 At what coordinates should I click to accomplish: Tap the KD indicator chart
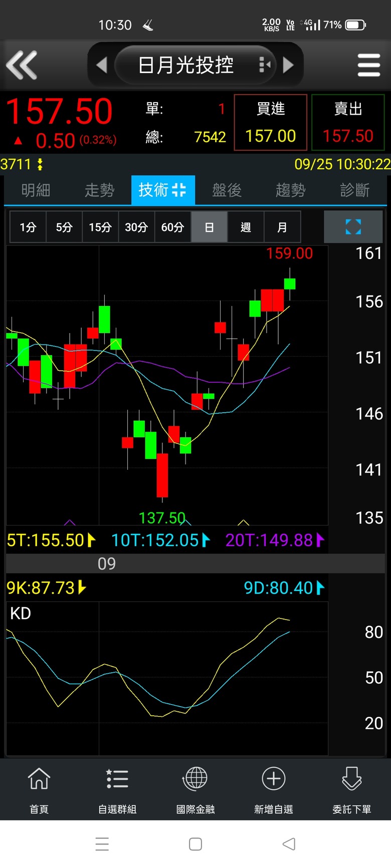(x=167, y=679)
